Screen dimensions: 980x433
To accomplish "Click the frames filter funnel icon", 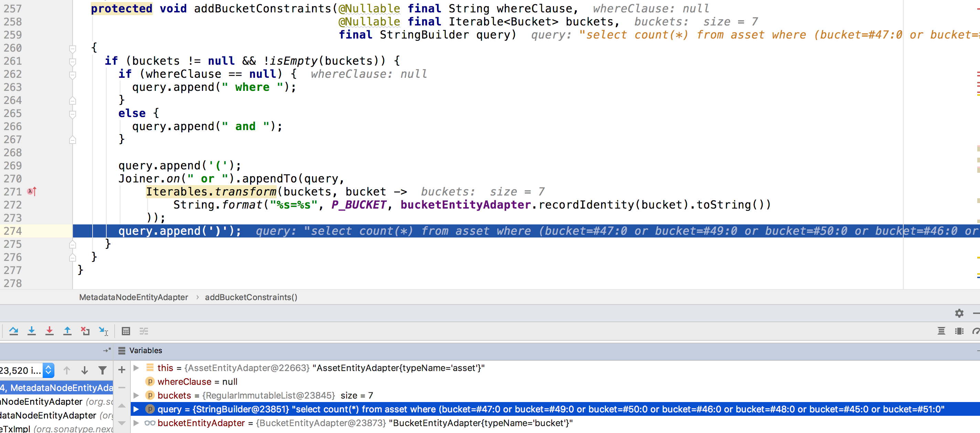I will tap(102, 370).
